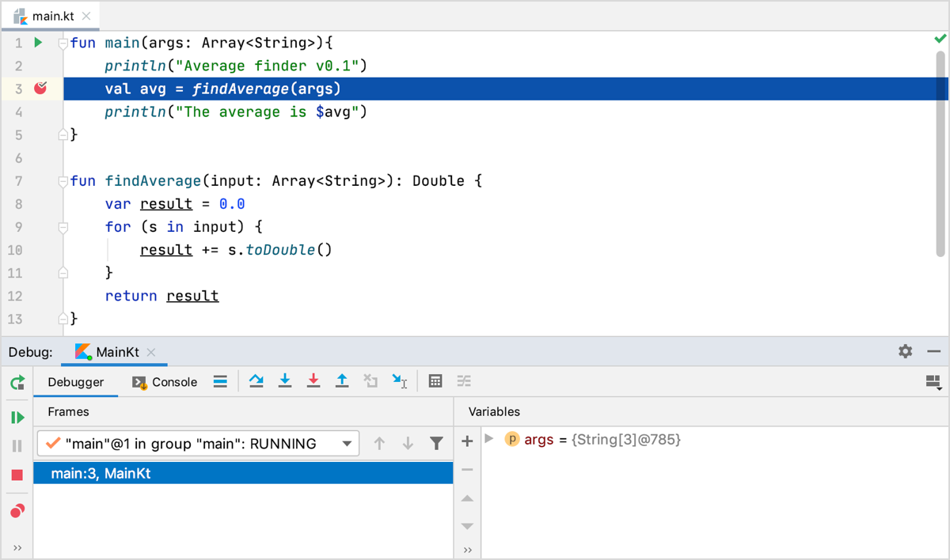Viewport: 950px width, 560px height.
Task: Open the thread selector dropdown in Frames
Action: coord(344,443)
